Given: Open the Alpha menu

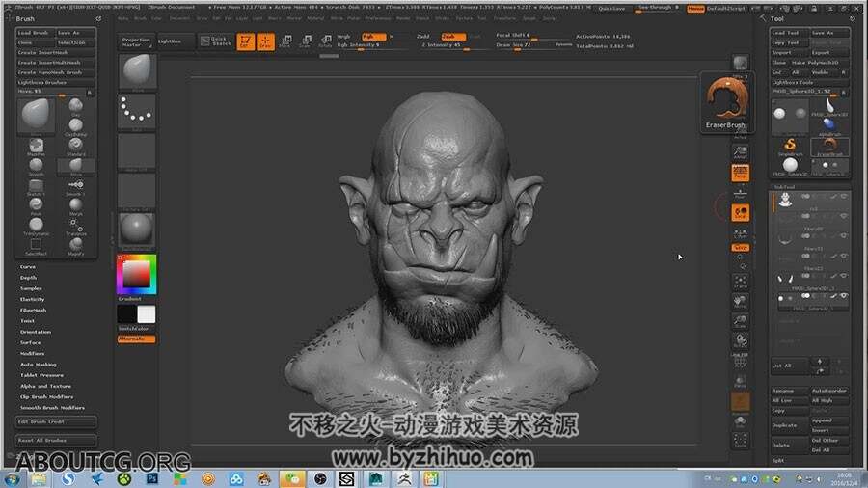Looking at the screenshot, I should tap(122, 18).
